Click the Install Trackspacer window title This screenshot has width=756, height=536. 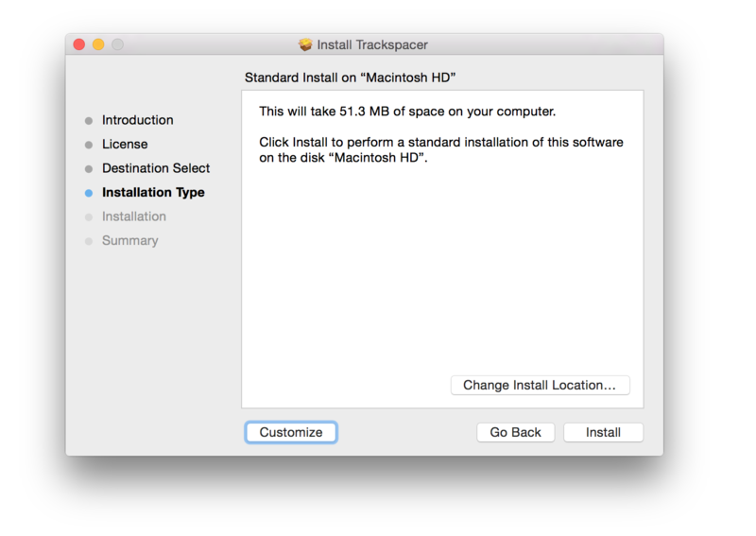tap(372, 44)
